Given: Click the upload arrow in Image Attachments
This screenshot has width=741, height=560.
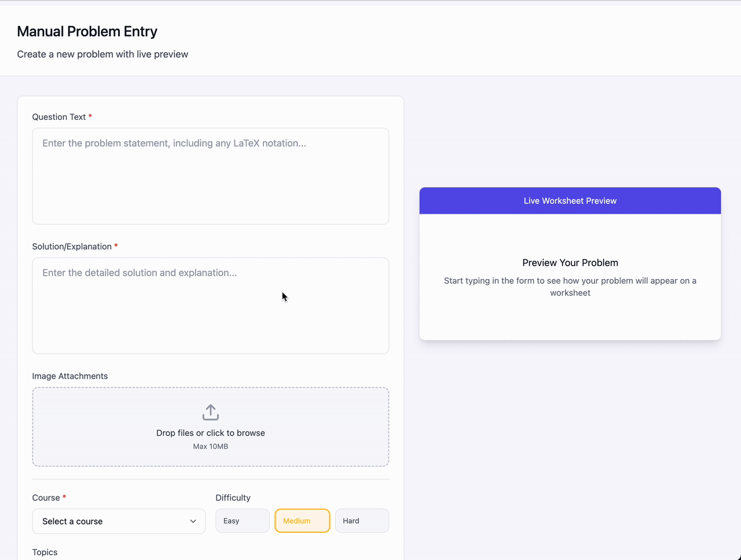Looking at the screenshot, I should coord(210,412).
